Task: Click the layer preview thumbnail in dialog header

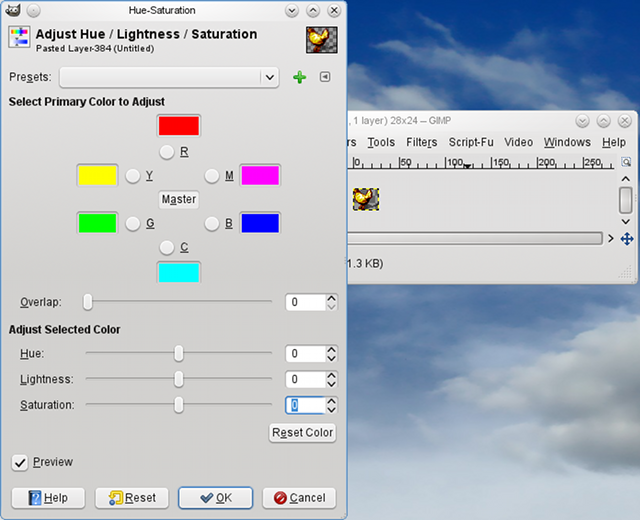Action: (x=320, y=39)
